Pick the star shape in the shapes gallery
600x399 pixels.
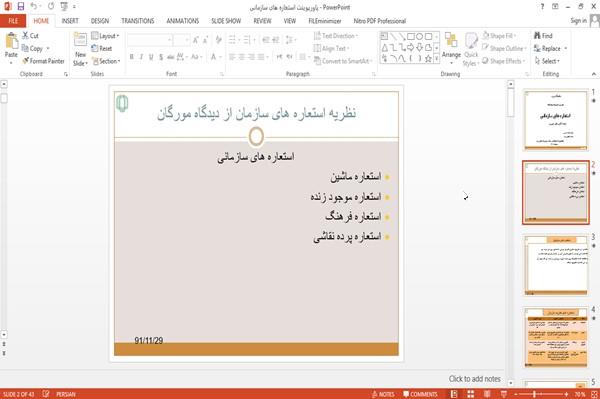point(428,59)
